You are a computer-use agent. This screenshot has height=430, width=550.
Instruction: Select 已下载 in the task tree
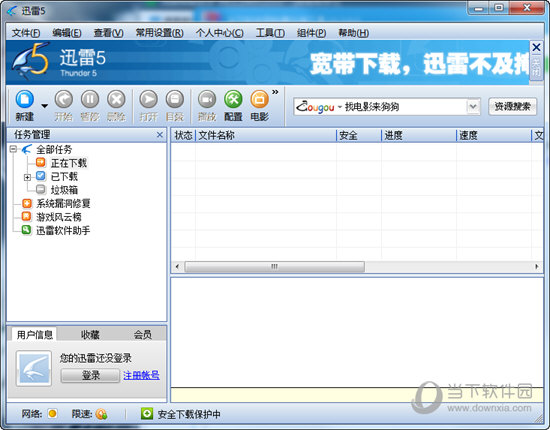point(64,176)
